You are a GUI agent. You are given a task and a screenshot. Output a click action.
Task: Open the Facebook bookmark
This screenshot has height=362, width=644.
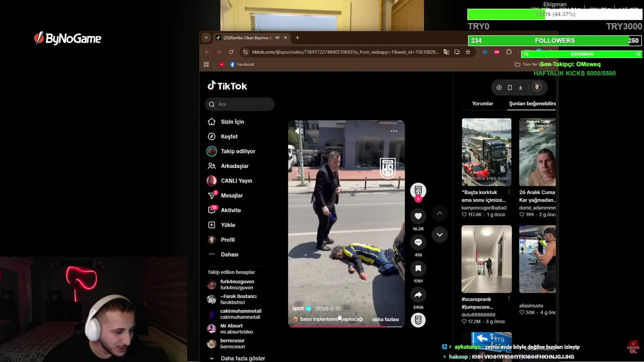(x=242, y=64)
